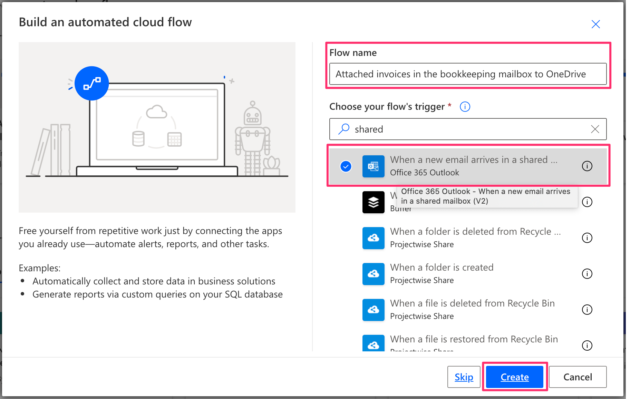The width and height of the screenshot is (640, 399).
Task: Click Office 365 Outlook trigger icon
Action: coord(373,166)
